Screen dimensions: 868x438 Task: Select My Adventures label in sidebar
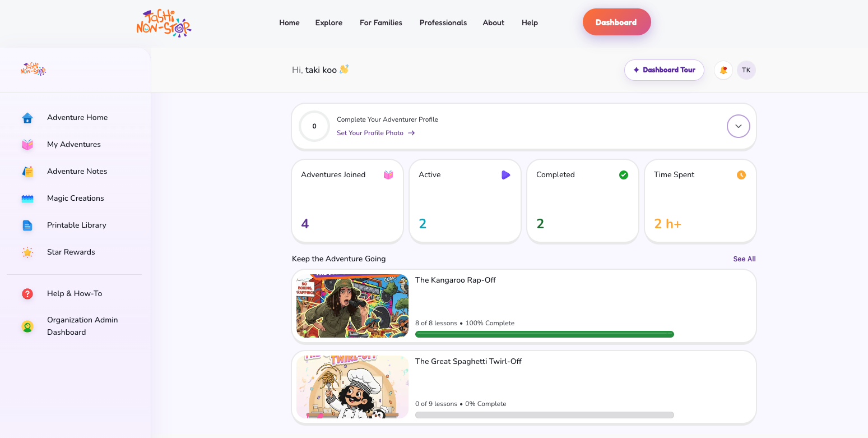click(74, 145)
